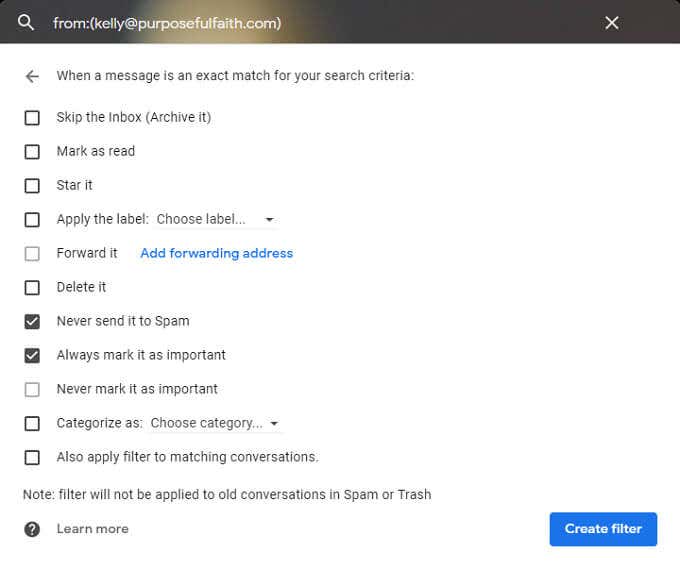The image size is (680, 569).
Task: Enable Skip the Inbox (Archive it)
Action: [32, 118]
